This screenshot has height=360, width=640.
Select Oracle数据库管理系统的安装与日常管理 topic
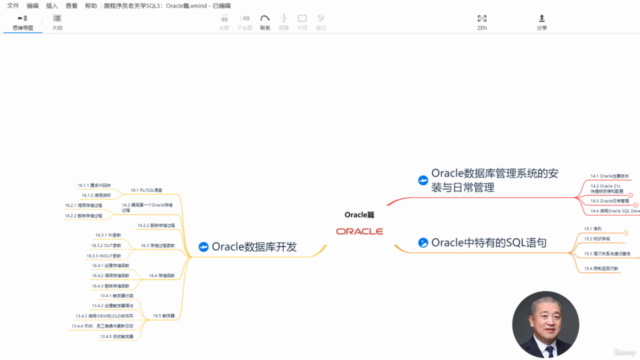[495, 180]
